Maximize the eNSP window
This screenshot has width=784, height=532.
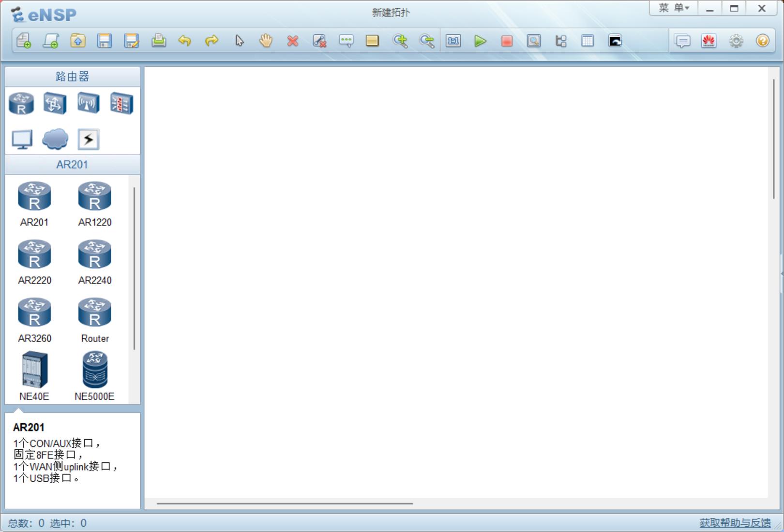[x=734, y=8]
